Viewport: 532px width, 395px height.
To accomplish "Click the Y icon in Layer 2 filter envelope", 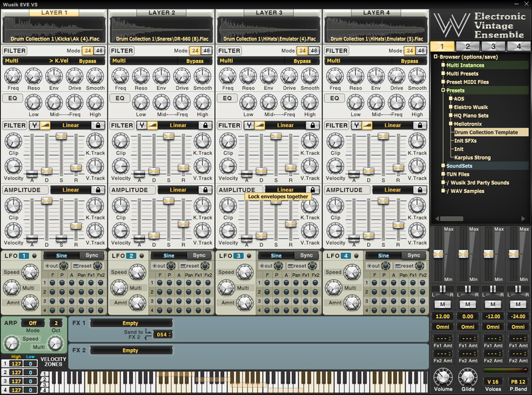I will tap(142, 125).
